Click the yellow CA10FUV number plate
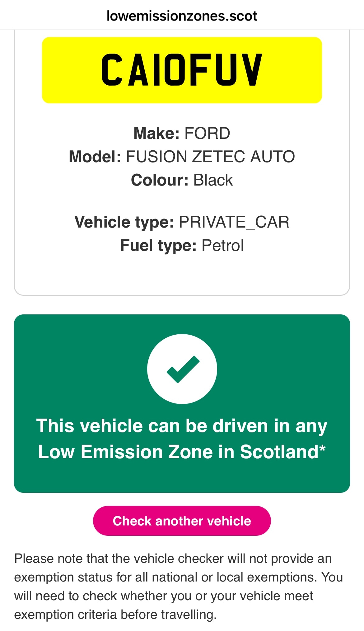 [x=182, y=70]
